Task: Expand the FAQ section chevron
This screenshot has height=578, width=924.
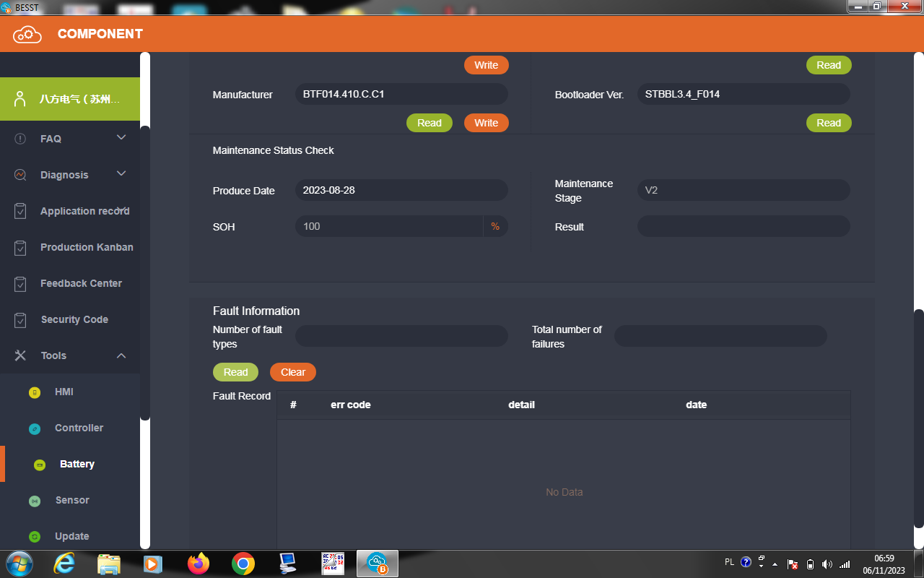Action: click(x=121, y=138)
